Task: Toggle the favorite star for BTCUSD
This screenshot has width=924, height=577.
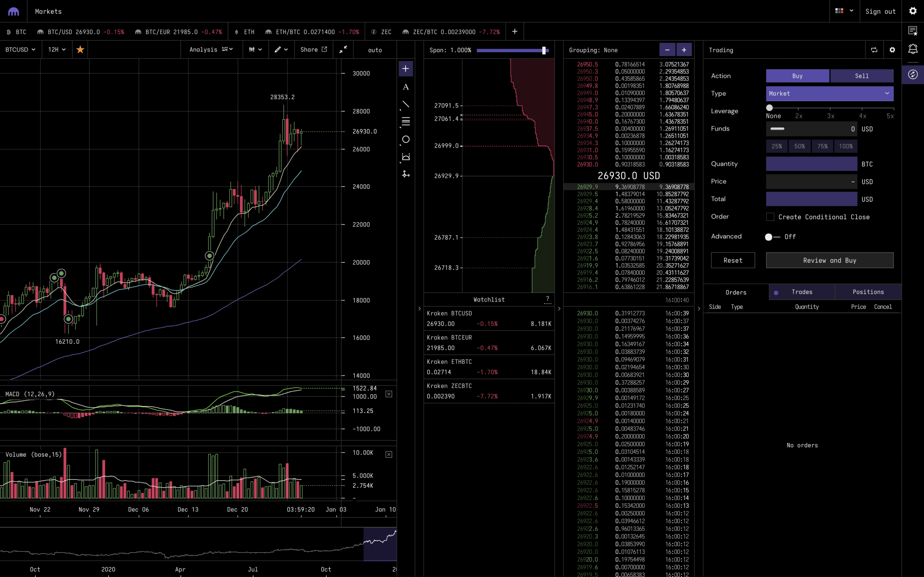Action: click(x=80, y=50)
